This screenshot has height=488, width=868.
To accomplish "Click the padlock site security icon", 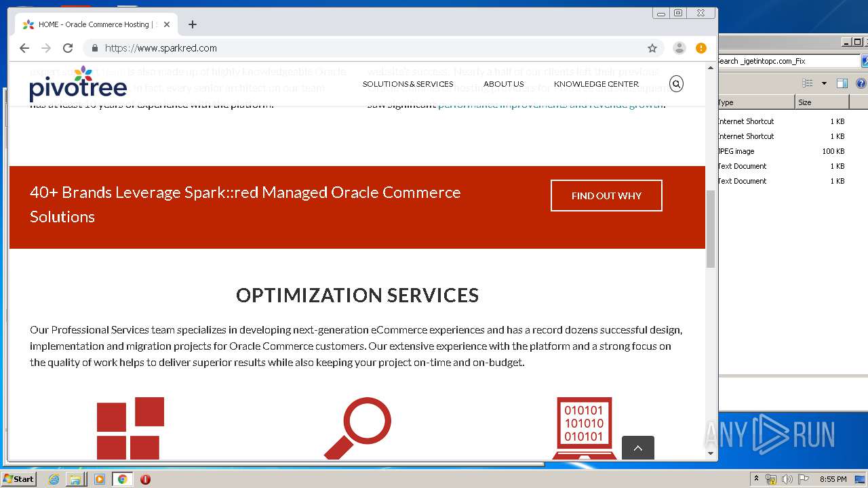I will pos(94,48).
